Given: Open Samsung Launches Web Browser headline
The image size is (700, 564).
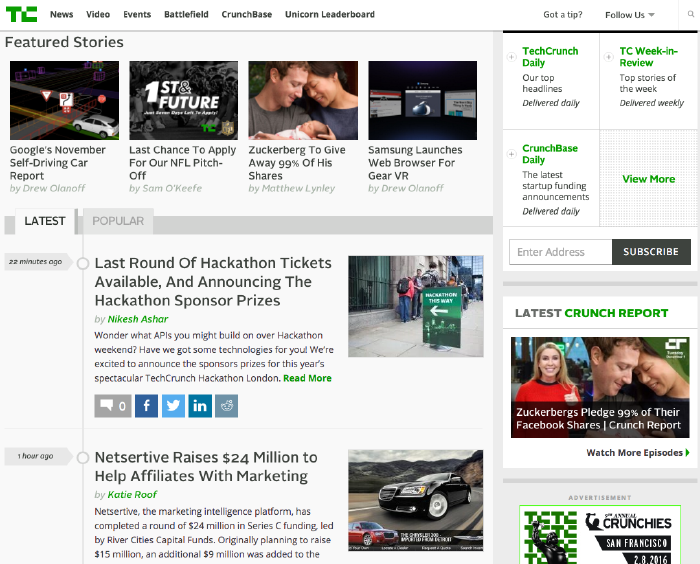Looking at the screenshot, I should pyautogui.click(x=415, y=163).
